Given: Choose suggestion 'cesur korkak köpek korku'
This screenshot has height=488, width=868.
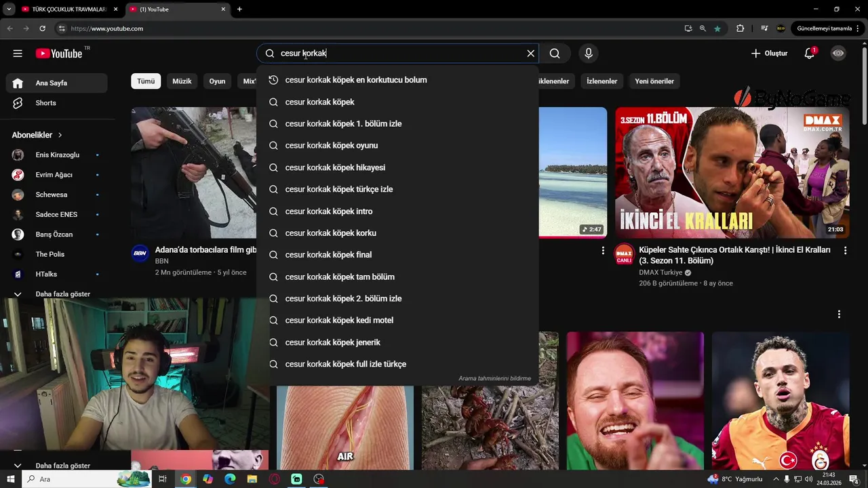Looking at the screenshot, I should 397,233.
